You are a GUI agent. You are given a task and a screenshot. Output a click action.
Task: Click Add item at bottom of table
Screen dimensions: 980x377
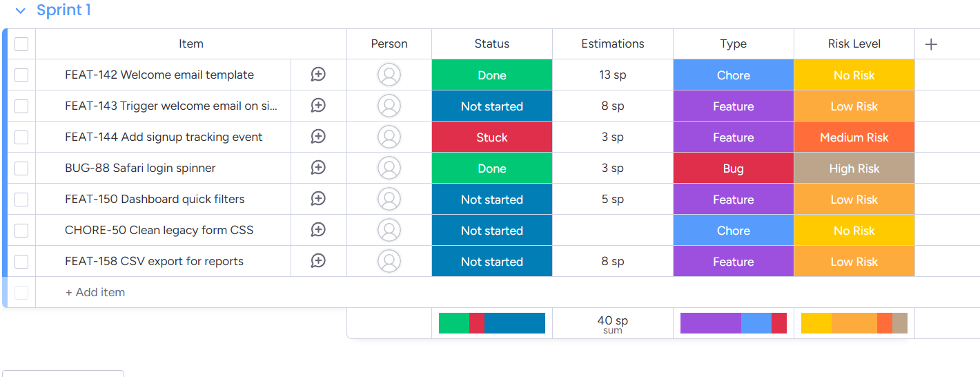95,292
